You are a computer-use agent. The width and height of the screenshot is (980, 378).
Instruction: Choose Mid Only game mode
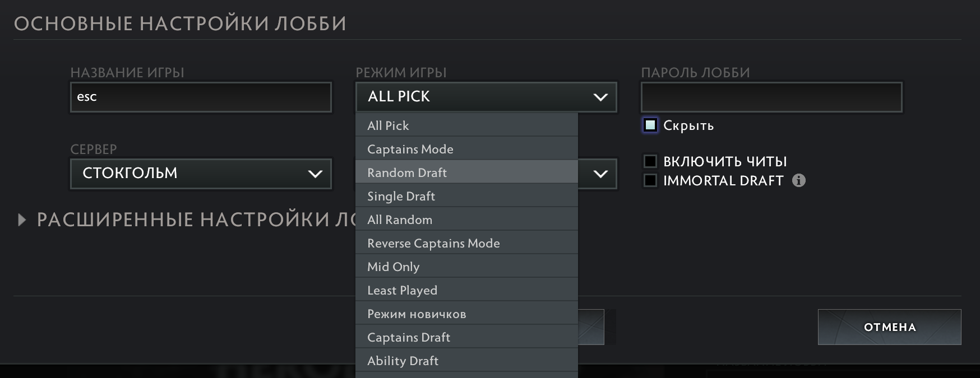pos(466,267)
